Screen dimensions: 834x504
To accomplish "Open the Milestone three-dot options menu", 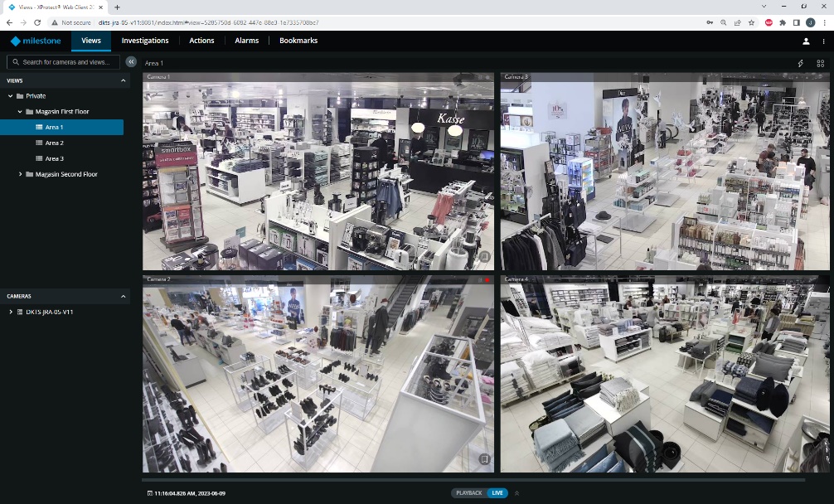I will (822, 41).
